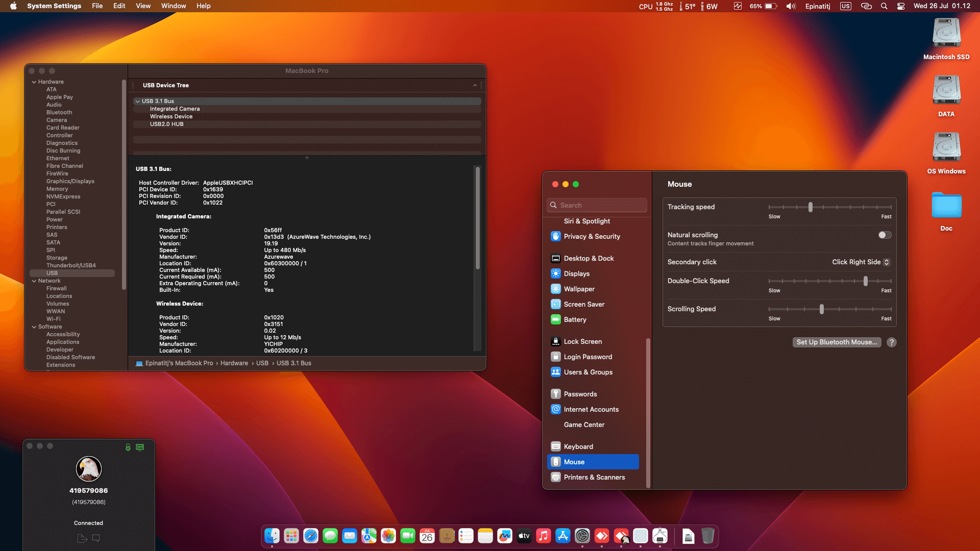Click the Set Up Bluetooth Mouse button
Screen dimensions: 980x551
coord(837,342)
